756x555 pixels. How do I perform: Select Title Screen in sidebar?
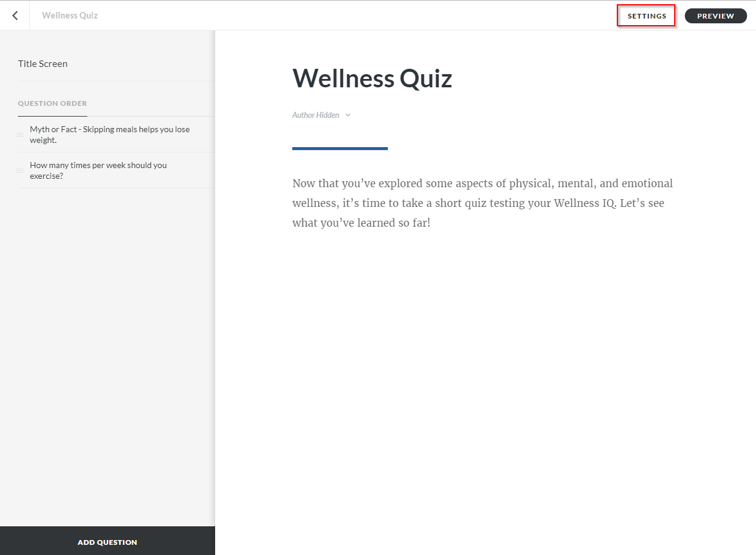42,63
